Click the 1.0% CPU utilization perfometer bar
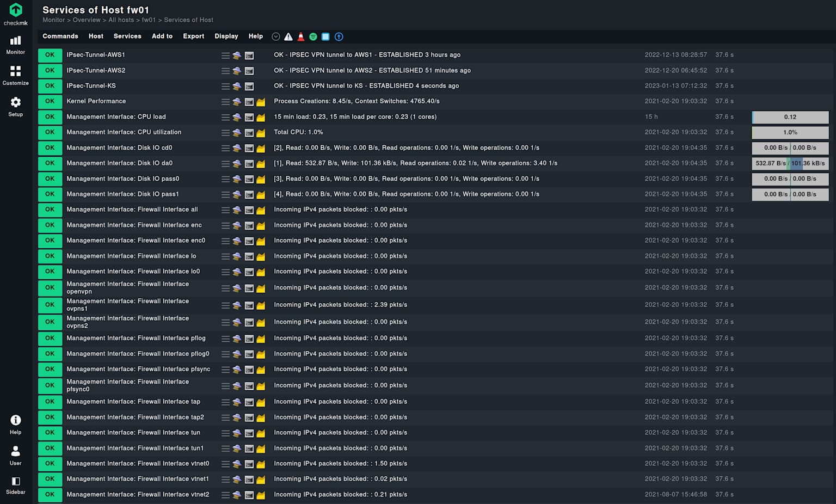 click(790, 132)
